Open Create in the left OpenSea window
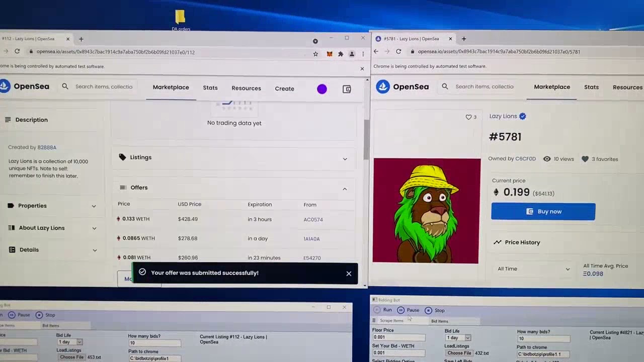Screen dimensions: 644x362 click(284, 89)
